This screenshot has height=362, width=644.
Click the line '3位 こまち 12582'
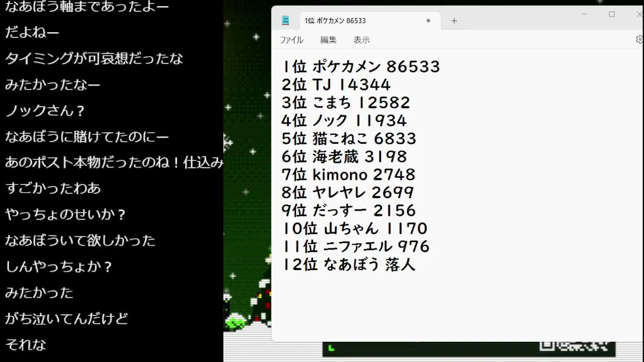pyautogui.click(x=346, y=103)
